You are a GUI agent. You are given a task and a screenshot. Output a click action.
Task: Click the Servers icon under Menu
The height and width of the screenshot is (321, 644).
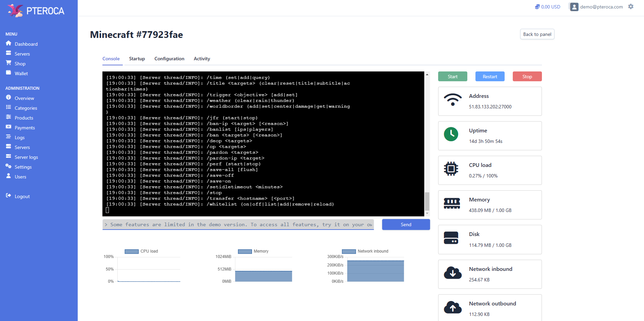pyautogui.click(x=8, y=53)
